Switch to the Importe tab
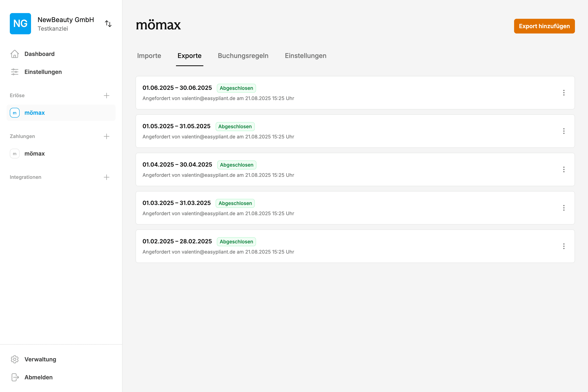The height and width of the screenshot is (392, 588). (149, 56)
